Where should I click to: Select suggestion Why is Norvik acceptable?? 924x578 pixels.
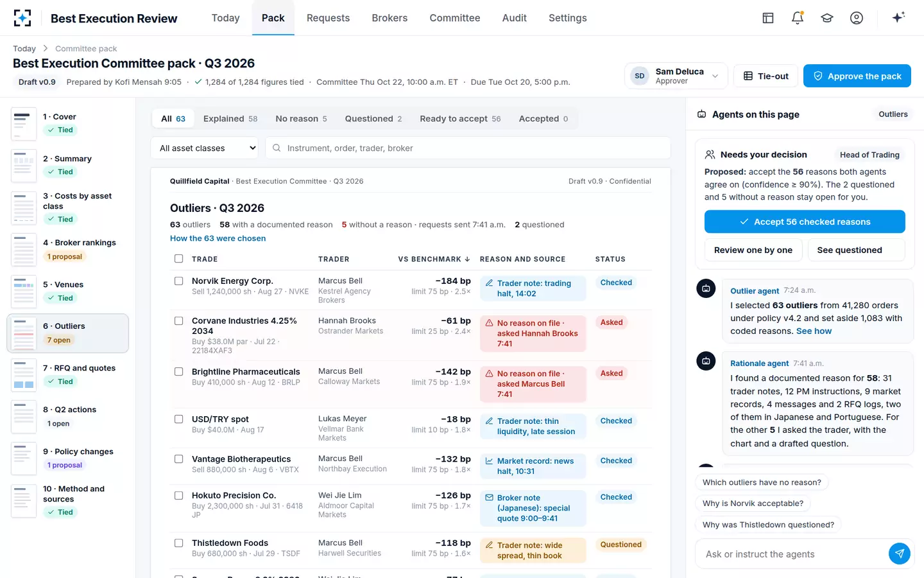[x=753, y=504]
